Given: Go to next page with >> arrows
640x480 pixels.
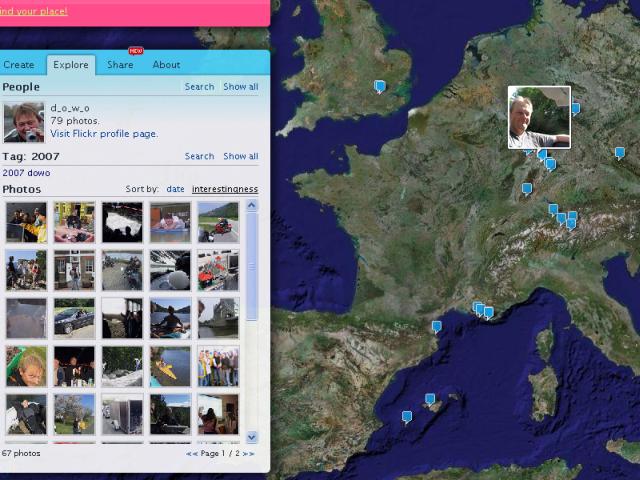Looking at the screenshot, I should (x=248, y=453).
